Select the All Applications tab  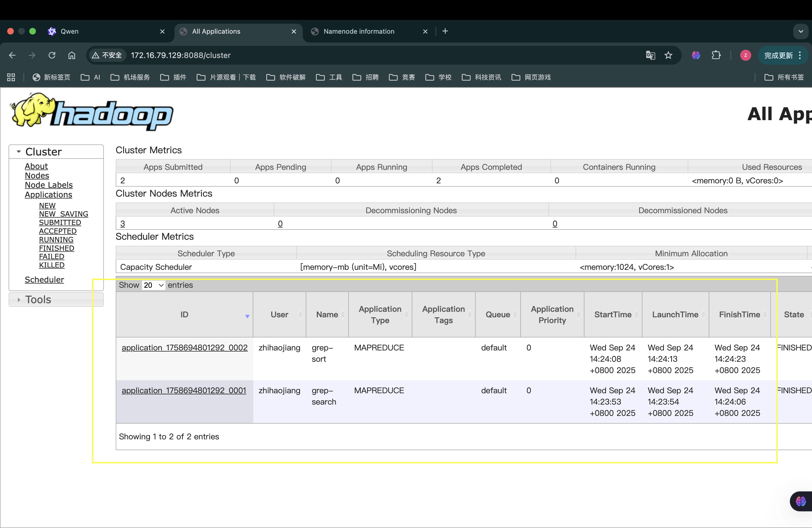point(238,31)
